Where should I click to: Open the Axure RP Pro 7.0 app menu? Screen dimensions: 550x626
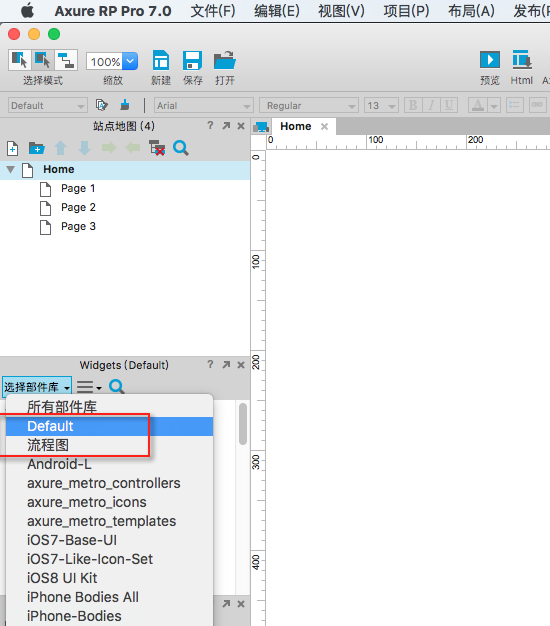(113, 11)
